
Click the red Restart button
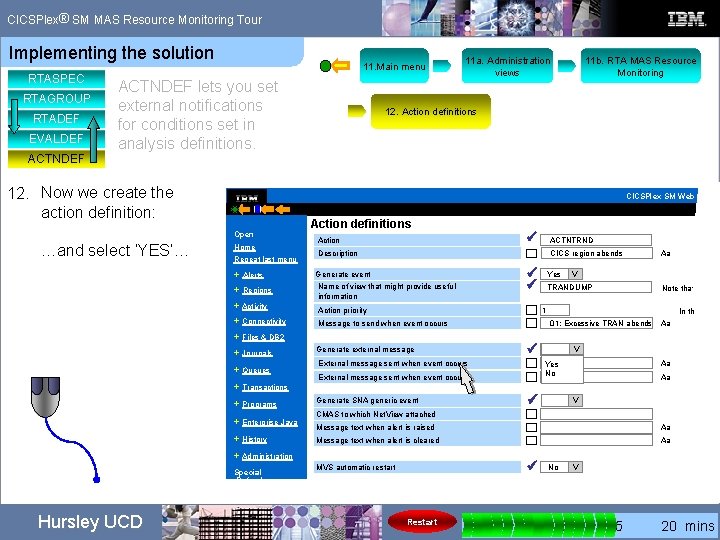[x=422, y=522]
